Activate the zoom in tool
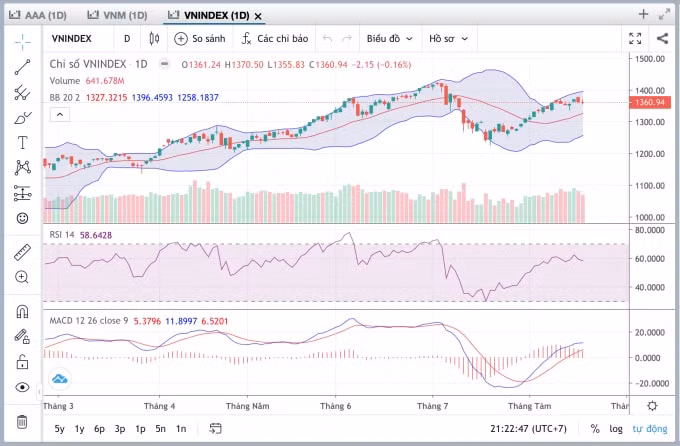This screenshot has height=446, width=680. (22, 277)
